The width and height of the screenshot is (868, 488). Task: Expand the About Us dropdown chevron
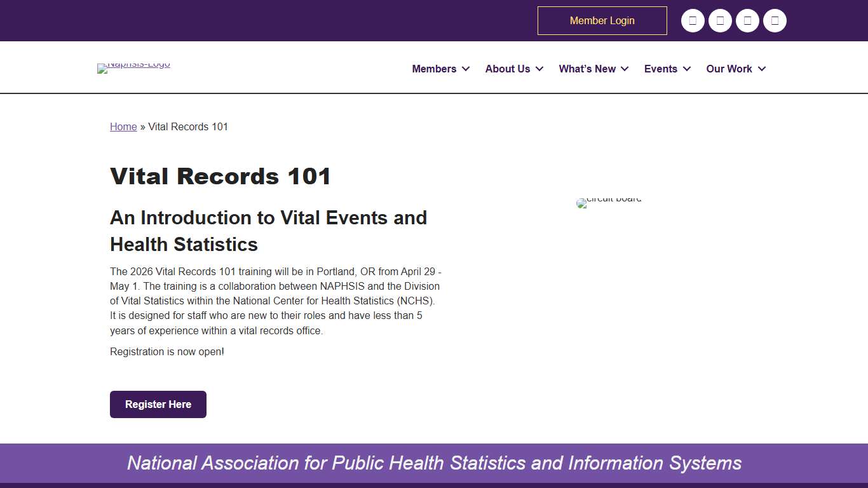539,69
